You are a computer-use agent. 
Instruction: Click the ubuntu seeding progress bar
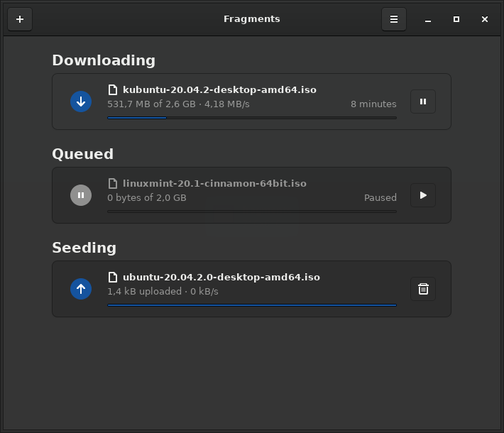click(x=252, y=305)
